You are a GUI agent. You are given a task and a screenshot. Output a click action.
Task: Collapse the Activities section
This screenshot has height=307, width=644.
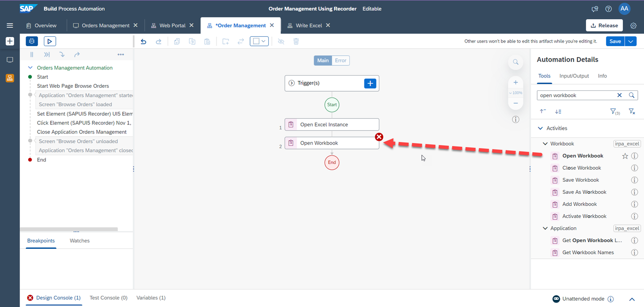(540, 128)
